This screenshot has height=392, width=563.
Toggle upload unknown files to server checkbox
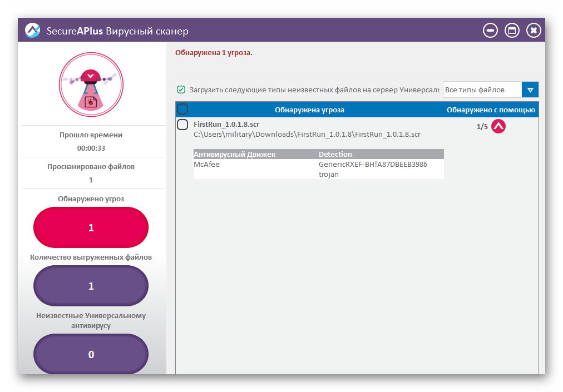[181, 90]
